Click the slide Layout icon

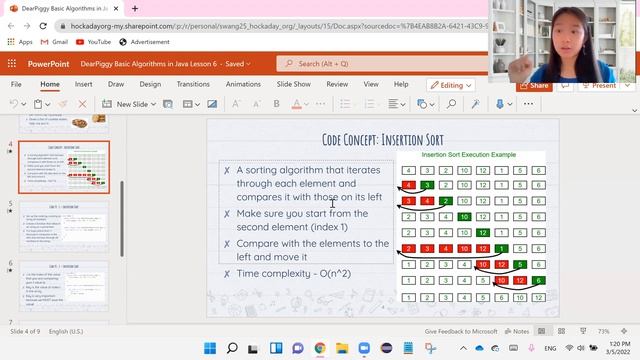[187, 104]
